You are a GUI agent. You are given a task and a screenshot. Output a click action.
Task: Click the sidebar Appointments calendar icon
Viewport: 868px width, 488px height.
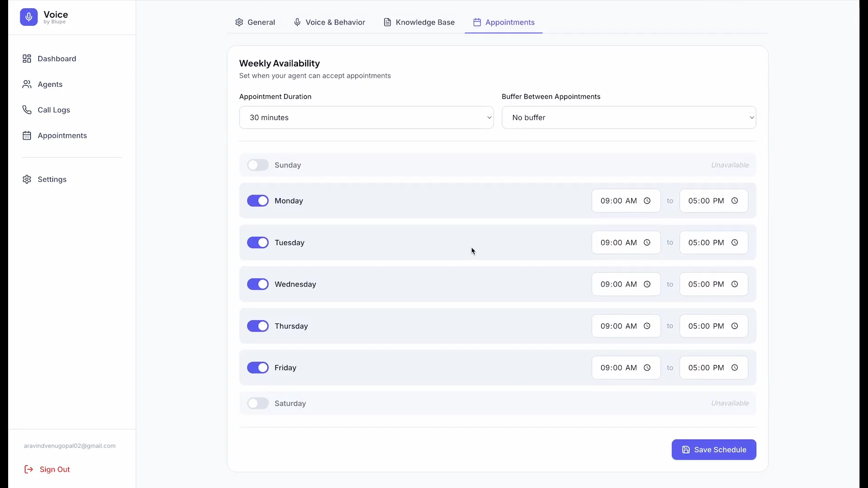27,136
